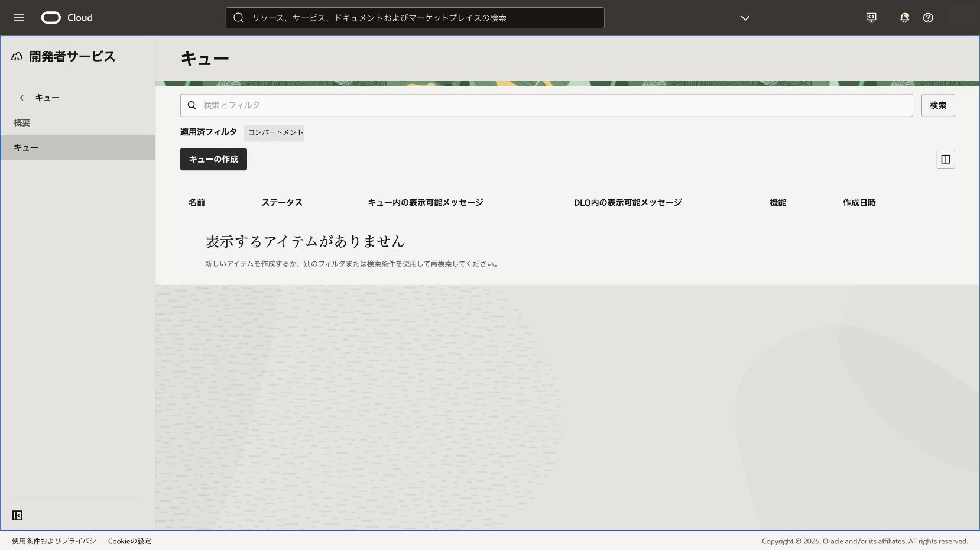Image resolution: width=980 pixels, height=550 pixels.
Task: Sort by 名前 column header
Action: tap(197, 202)
